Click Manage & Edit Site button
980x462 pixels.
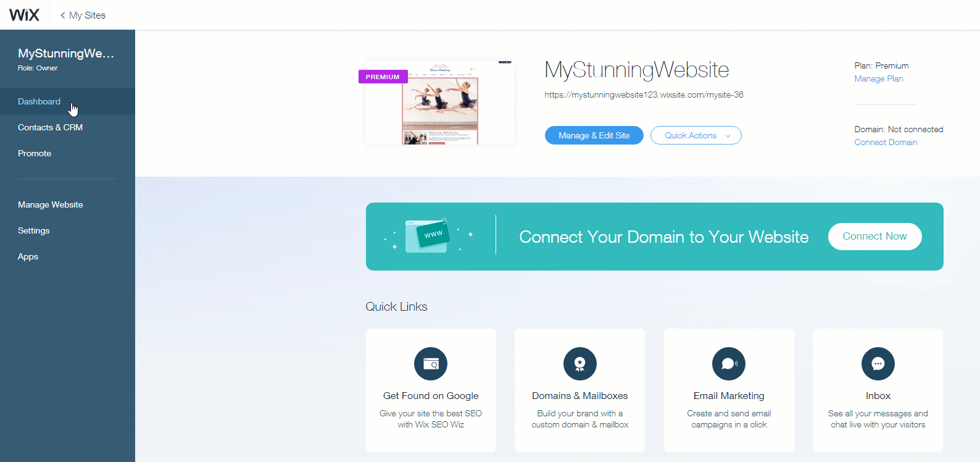click(x=594, y=135)
